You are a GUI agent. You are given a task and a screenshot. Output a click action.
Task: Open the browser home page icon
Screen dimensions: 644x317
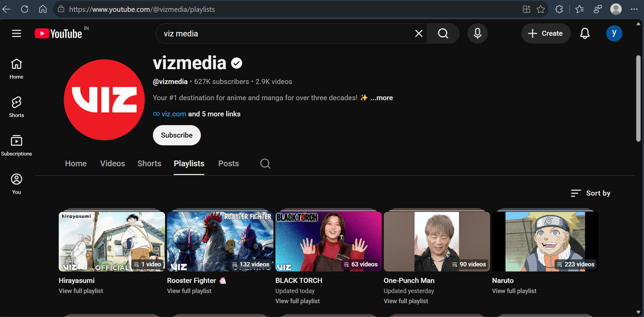click(43, 9)
